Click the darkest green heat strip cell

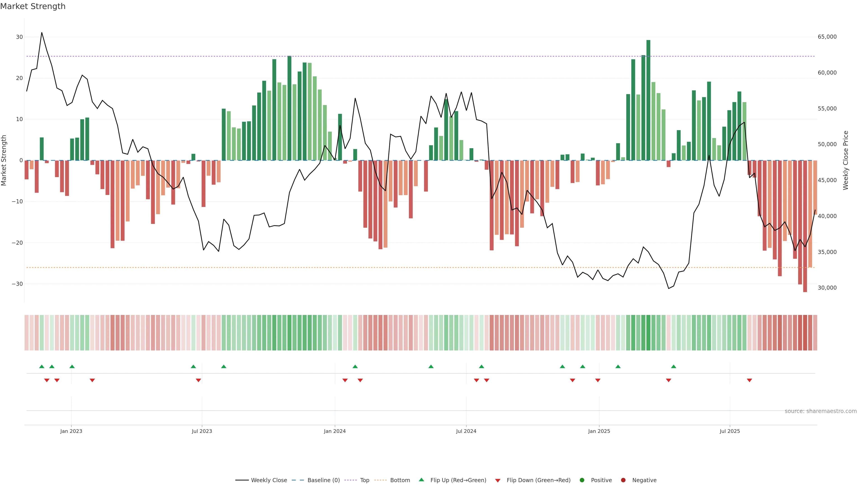tap(648, 333)
